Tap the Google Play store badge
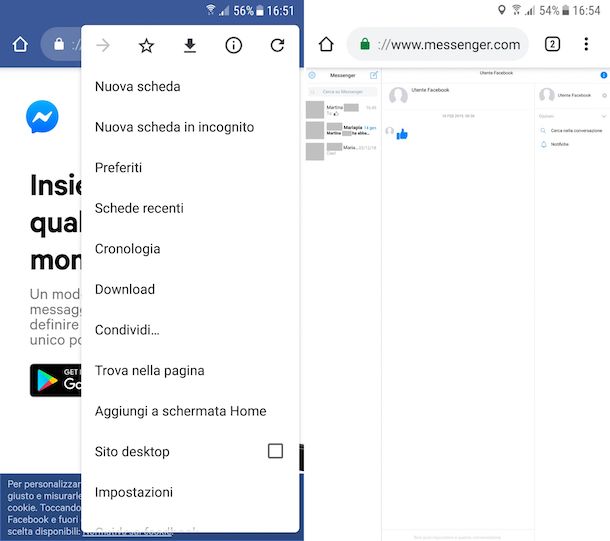Image resolution: width=610 pixels, height=541 pixels. (x=56, y=380)
